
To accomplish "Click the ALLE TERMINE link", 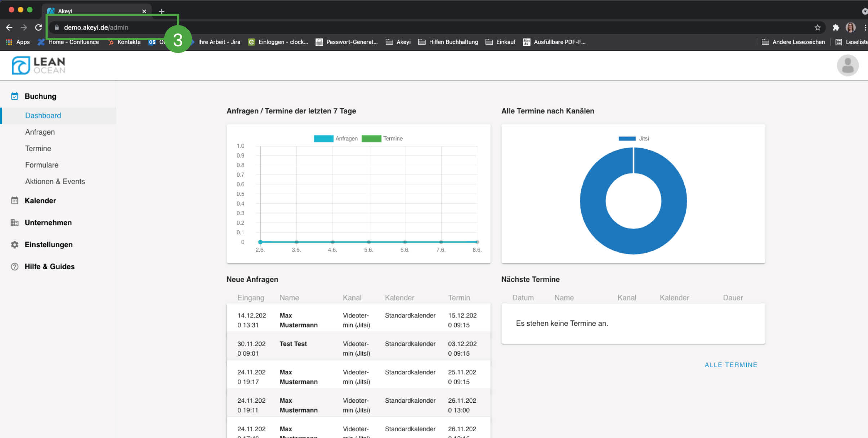I will [x=731, y=365].
